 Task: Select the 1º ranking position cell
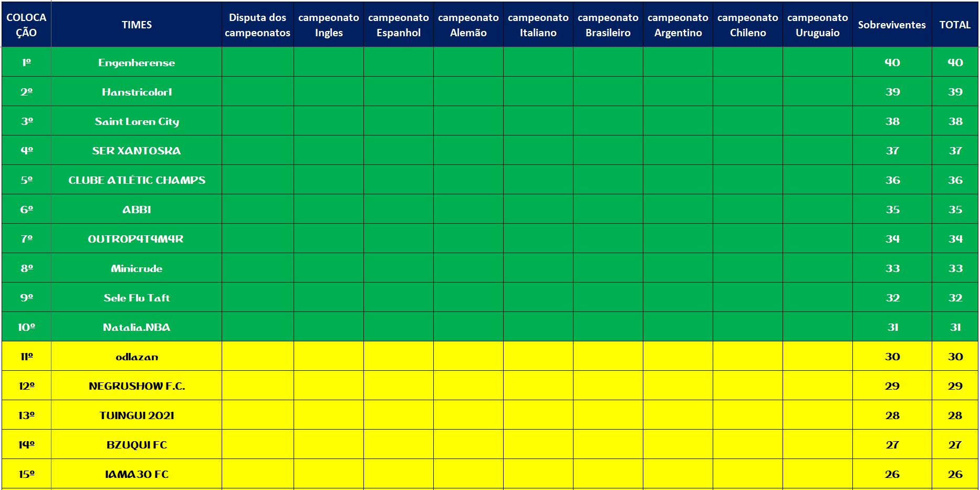pyautogui.click(x=26, y=62)
